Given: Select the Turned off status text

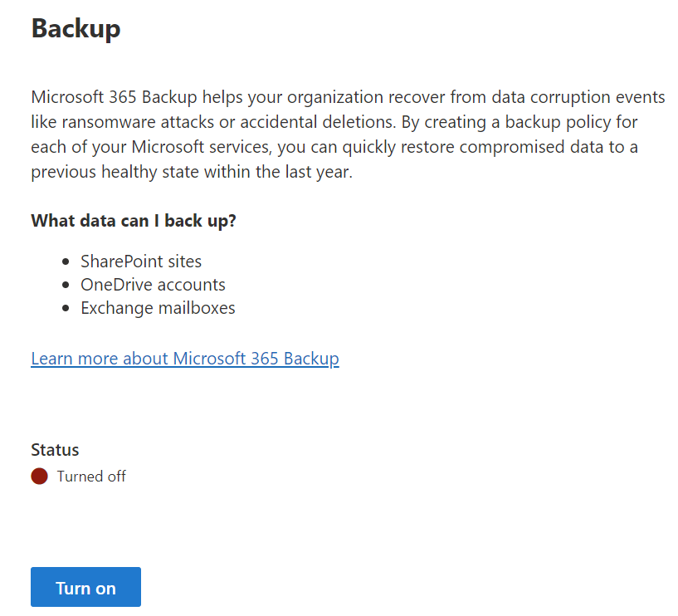Looking at the screenshot, I should pos(91,477).
